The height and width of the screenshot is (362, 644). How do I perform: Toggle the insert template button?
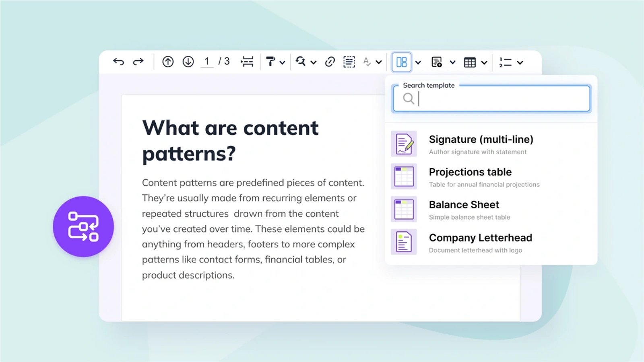401,62
